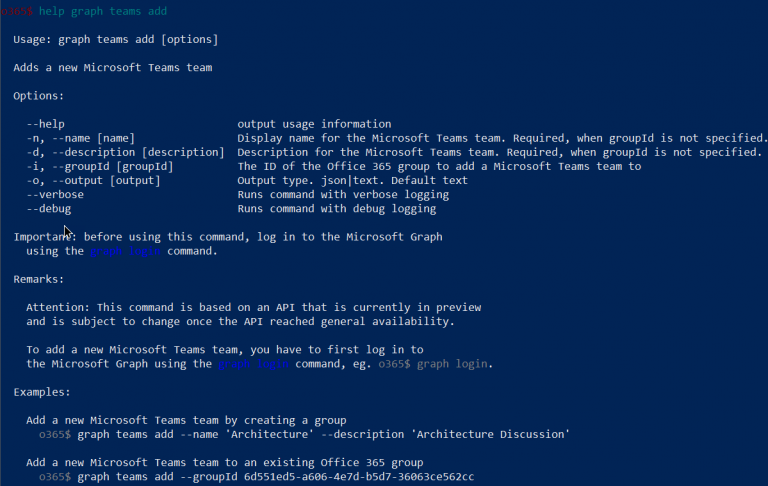The image size is (768, 486).
Task: Click the groupId GUID 6d551ed5-a606-4e7d-b5d7-36063ce562cc
Action: click(x=359, y=477)
